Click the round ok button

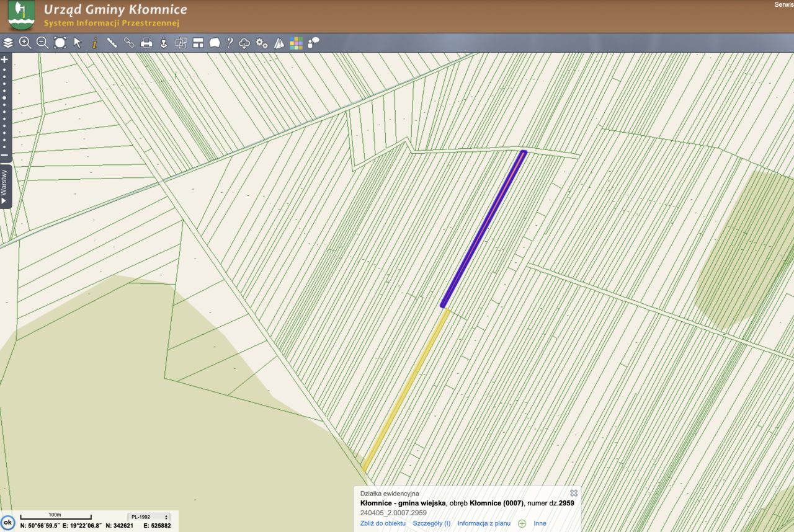[7, 523]
